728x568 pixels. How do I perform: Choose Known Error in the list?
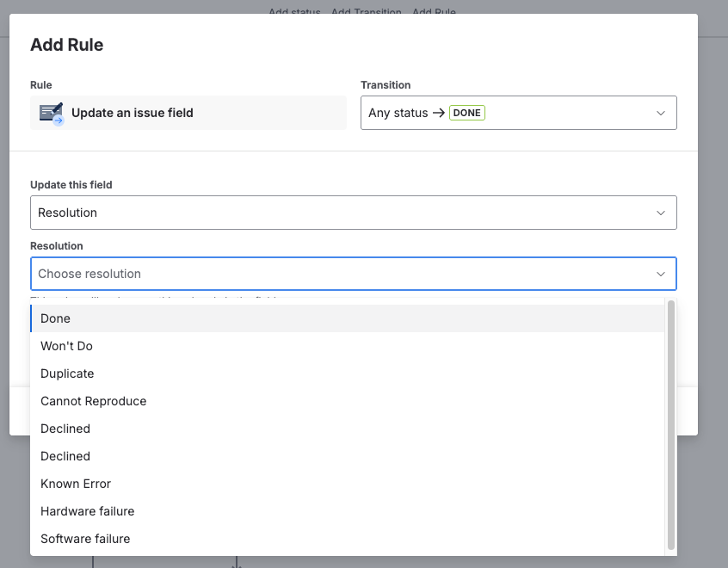pos(76,484)
